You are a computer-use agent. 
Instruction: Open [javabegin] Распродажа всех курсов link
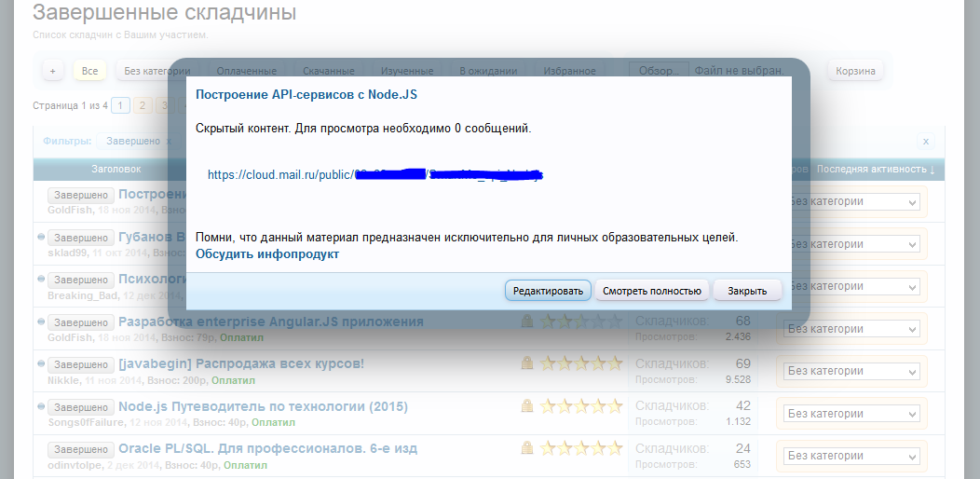click(241, 364)
